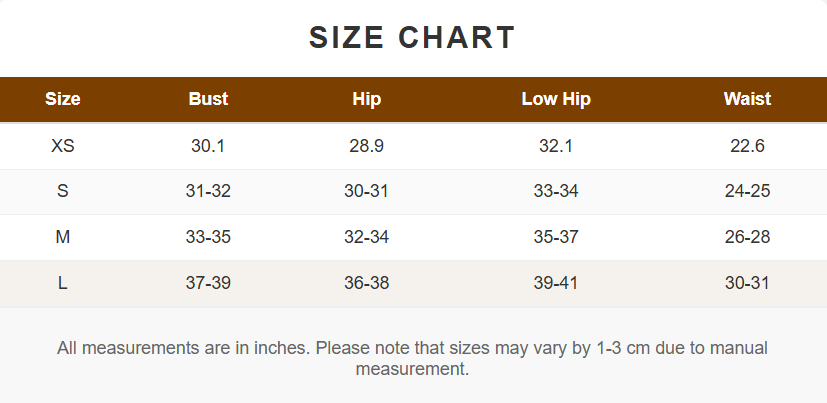Screen dimensions: 827x403
Task: Click XS waist value 22.6
Action: pyautogui.click(x=747, y=146)
